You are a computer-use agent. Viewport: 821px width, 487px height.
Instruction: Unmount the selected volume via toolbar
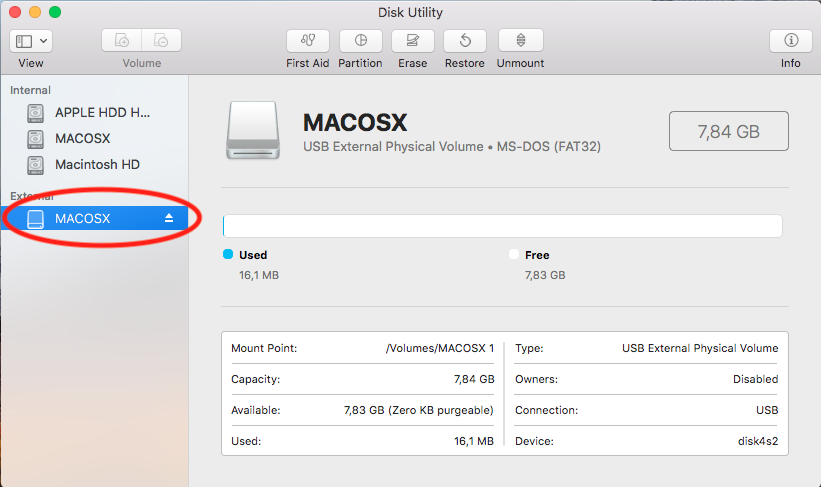520,41
